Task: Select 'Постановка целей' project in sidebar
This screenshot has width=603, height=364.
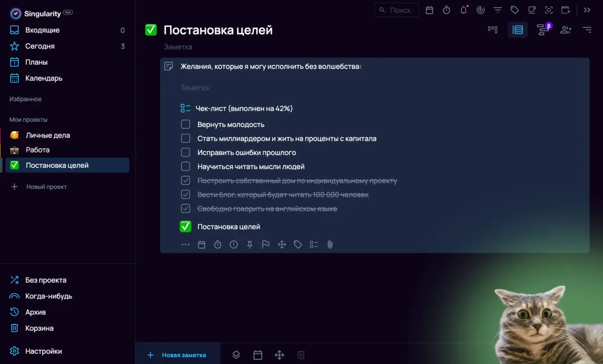Action: tap(67, 165)
